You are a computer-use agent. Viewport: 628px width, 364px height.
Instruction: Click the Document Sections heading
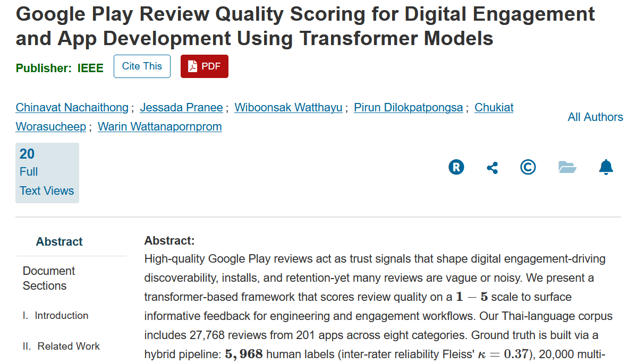tap(49, 278)
